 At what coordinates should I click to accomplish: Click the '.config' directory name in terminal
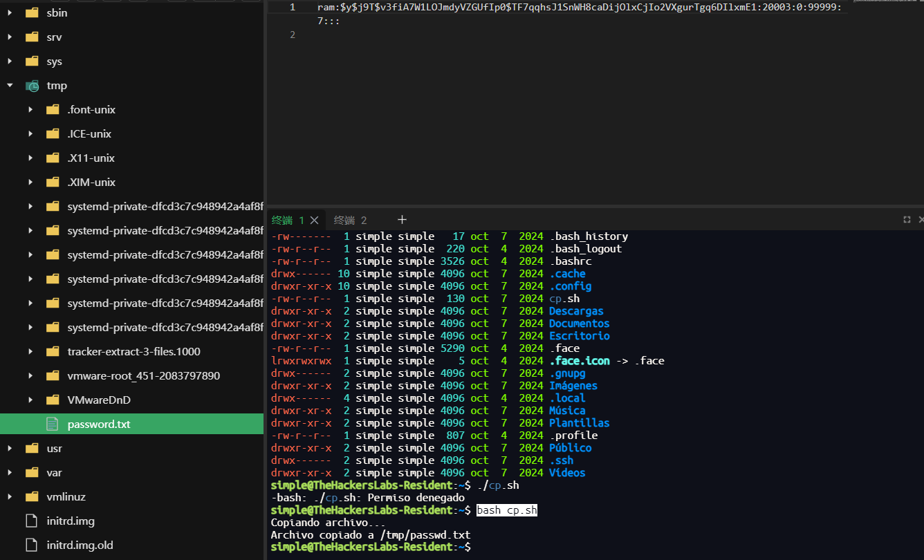(x=571, y=286)
